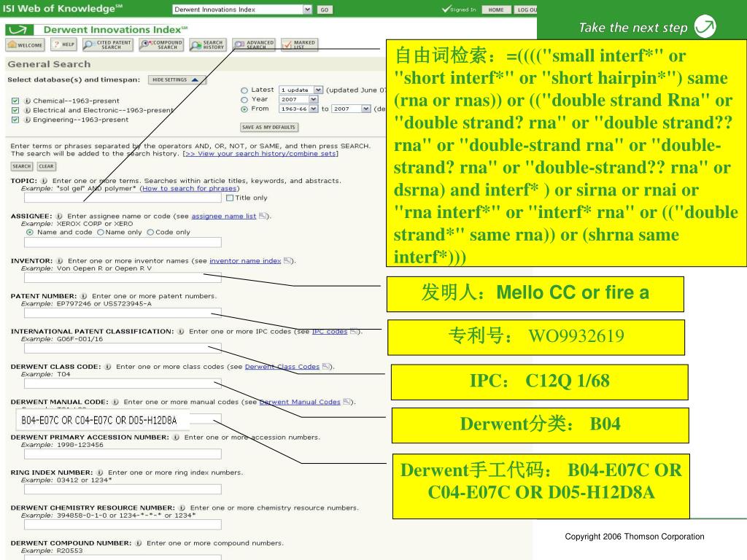This screenshot has width=747, height=560.
Task: Open the info icon next to TOPIC
Action: [x=44, y=181]
